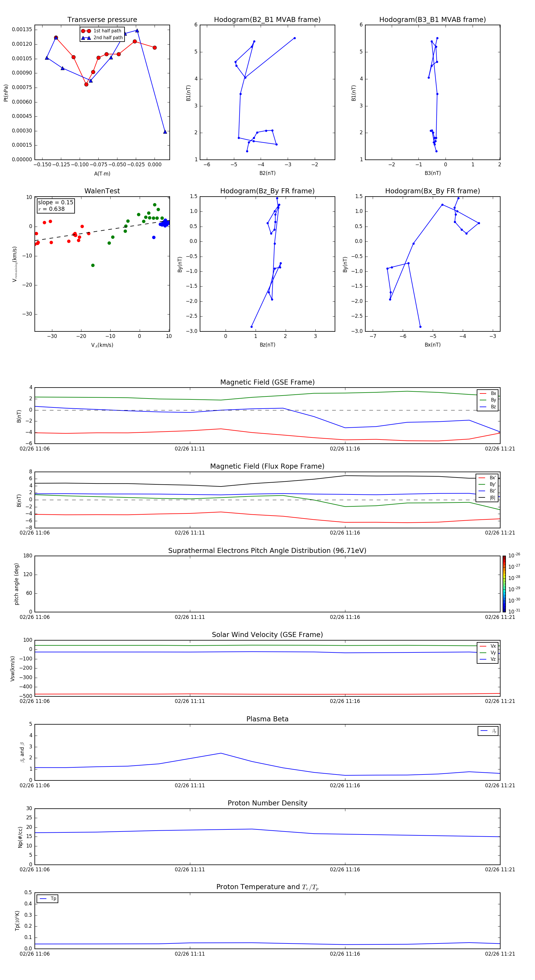The width and height of the screenshot is (535, 980).
Task: Click the 'Pt(nPa)' y-axis label
Action: click(6, 93)
